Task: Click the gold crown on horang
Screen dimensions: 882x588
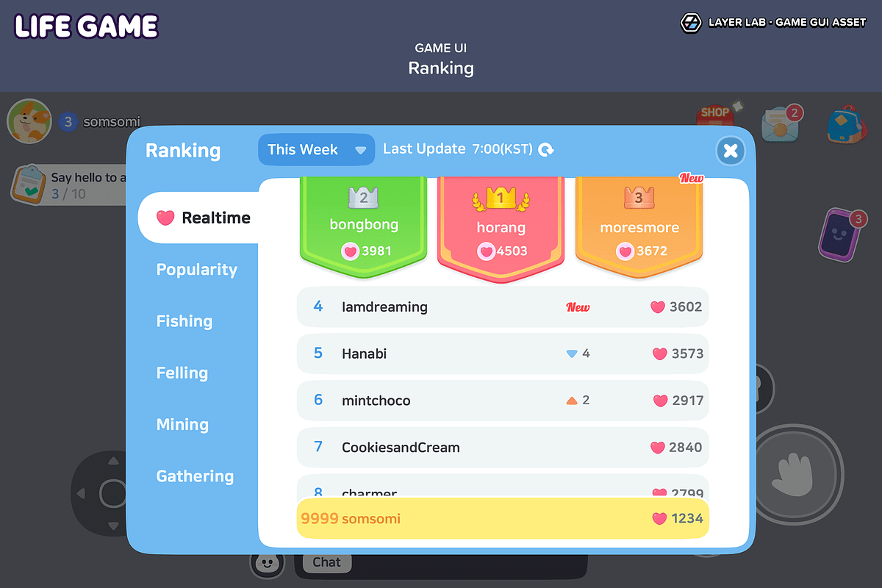Action: point(501,198)
